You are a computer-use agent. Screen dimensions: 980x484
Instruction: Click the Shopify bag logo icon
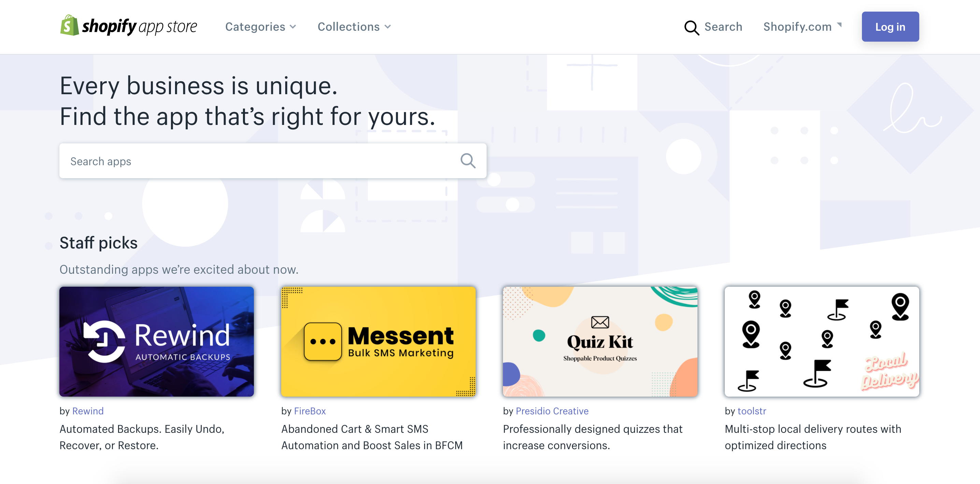(69, 26)
